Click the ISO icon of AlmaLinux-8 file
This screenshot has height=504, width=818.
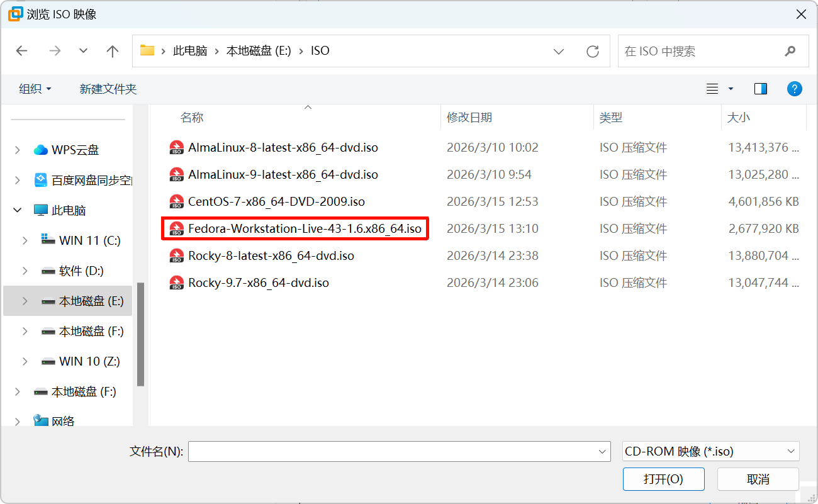coord(176,148)
